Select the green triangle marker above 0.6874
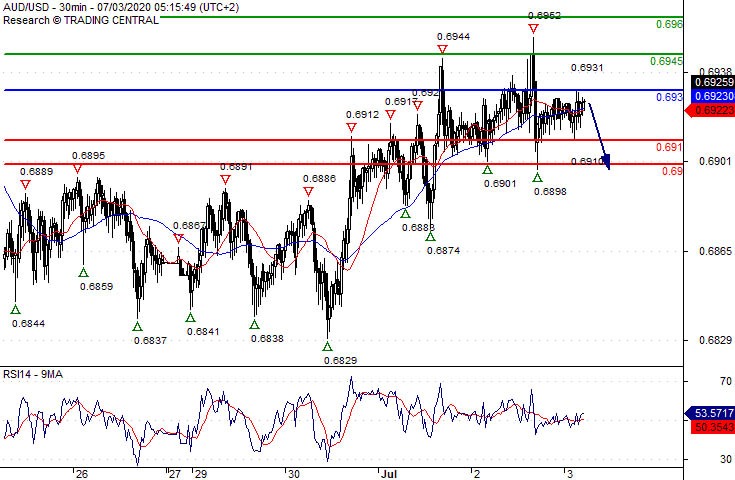Image resolution: width=735 pixels, height=480 pixels. click(x=430, y=237)
